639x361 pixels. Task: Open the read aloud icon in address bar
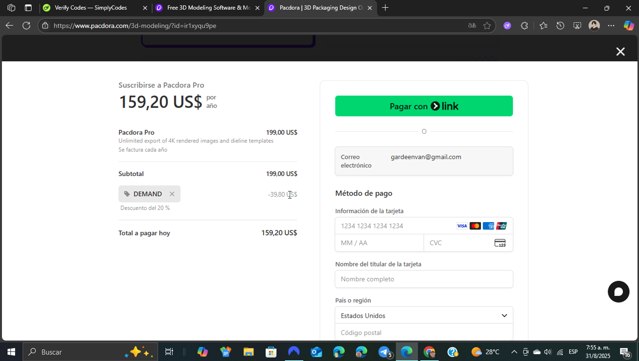pos(472,26)
